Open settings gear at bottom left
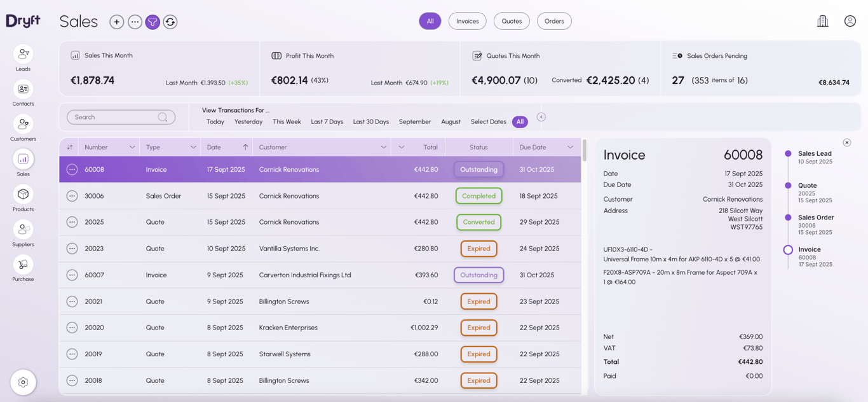 point(23,382)
